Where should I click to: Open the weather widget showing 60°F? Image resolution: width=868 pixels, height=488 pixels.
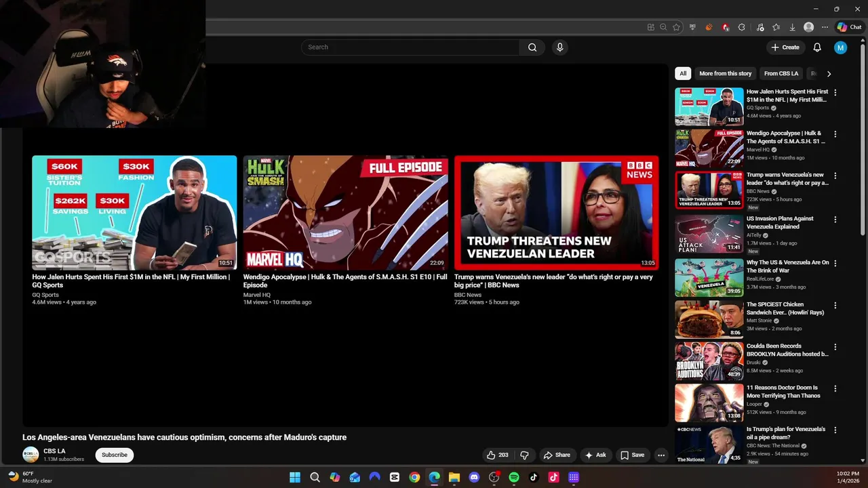click(31, 477)
